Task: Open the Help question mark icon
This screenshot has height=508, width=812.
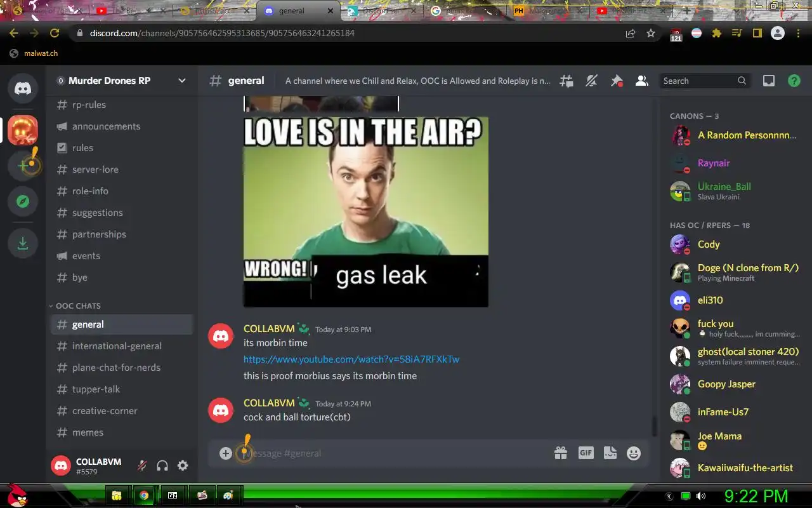Action: [x=794, y=81]
